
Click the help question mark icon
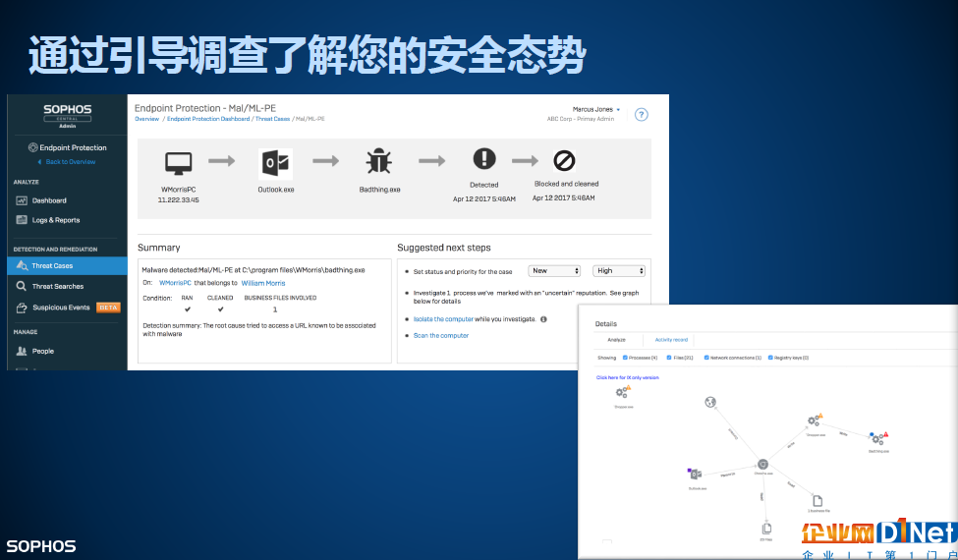click(x=641, y=114)
